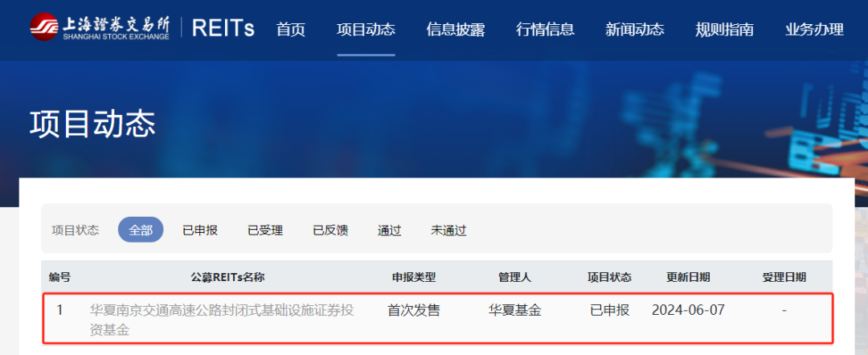
Task: Select 行情信息 in the top navigation
Action: 545,29
